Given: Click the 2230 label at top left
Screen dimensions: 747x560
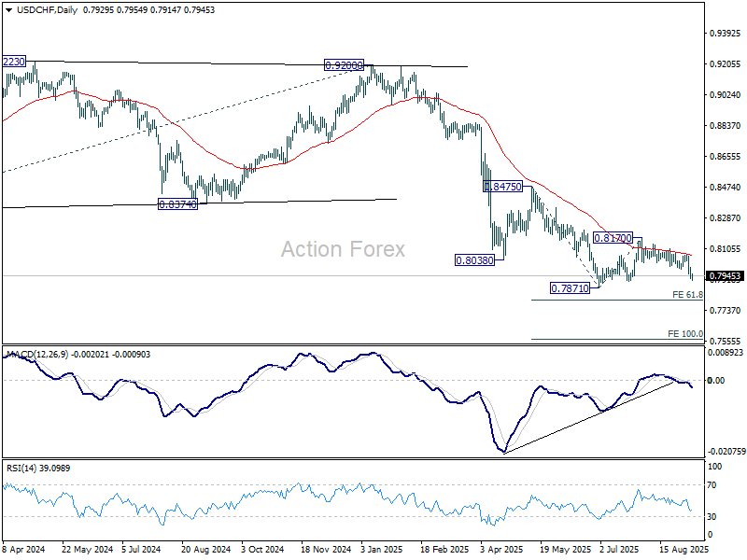Looking at the screenshot, I should point(13,62).
